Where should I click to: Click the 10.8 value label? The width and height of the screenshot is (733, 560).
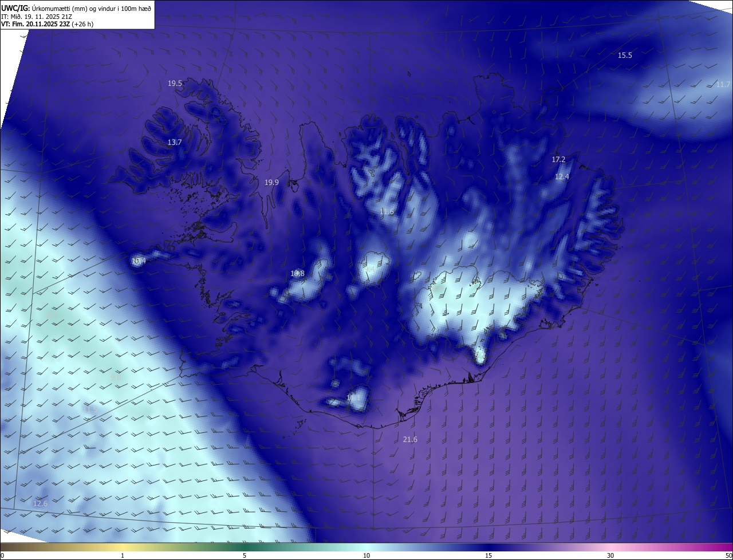click(x=297, y=274)
